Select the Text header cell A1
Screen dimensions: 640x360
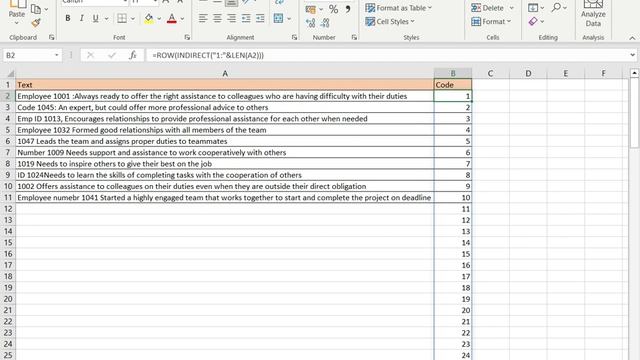224,85
